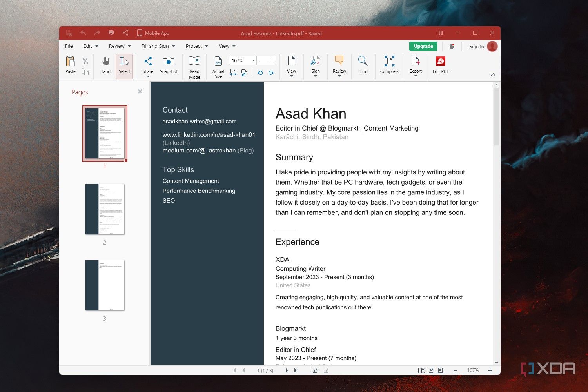The width and height of the screenshot is (588, 392).
Task: Jump to last page in status bar
Action: pyautogui.click(x=296, y=370)
